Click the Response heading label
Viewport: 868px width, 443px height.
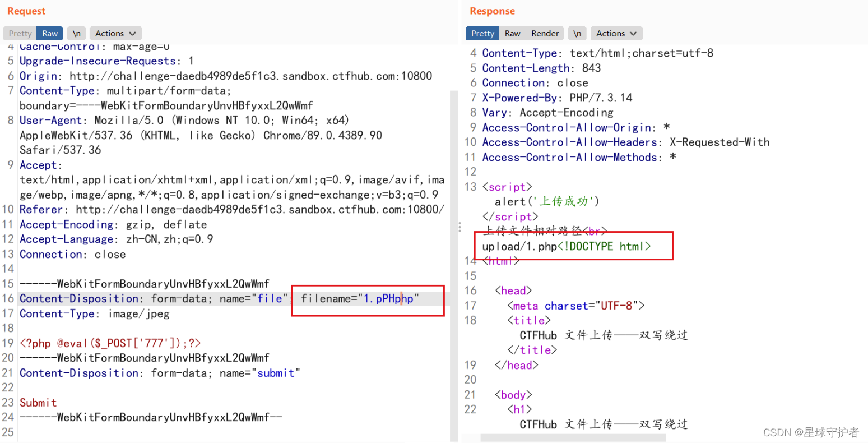(492, 11)
